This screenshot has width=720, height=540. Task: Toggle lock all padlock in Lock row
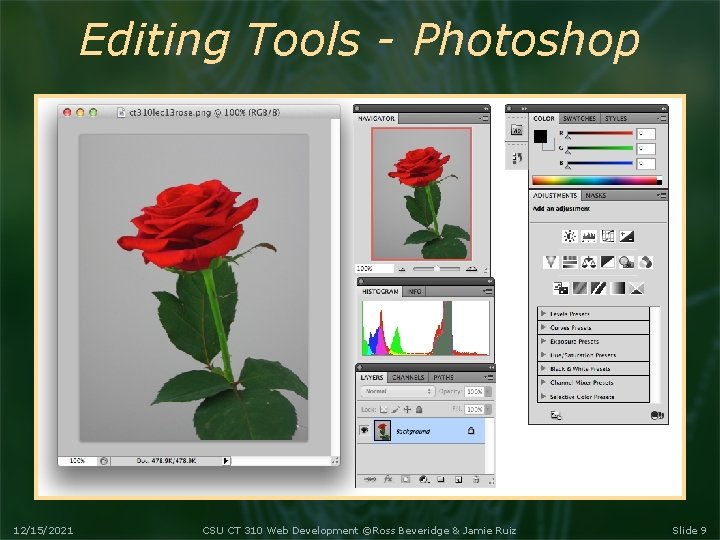click(x=419, y=409)
